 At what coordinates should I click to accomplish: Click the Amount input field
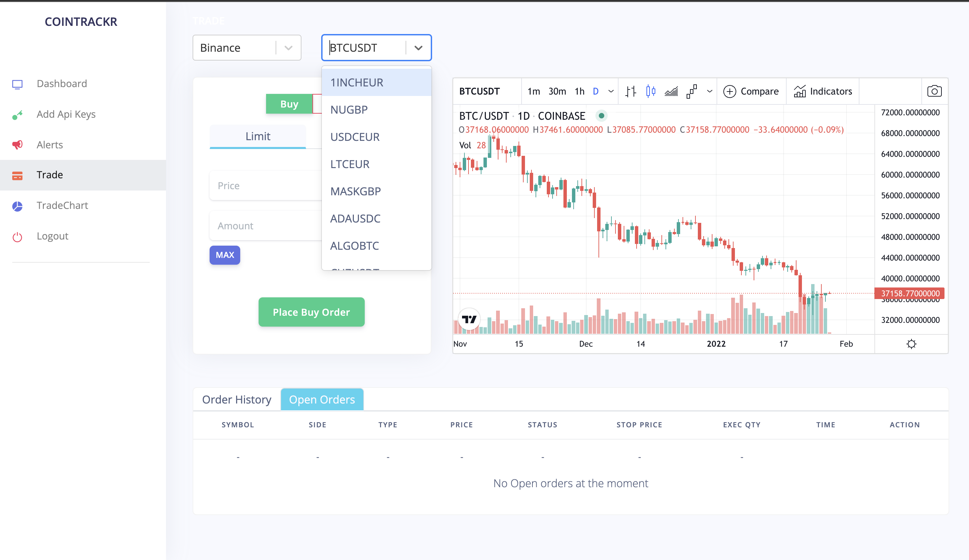(x=266, y=226)
